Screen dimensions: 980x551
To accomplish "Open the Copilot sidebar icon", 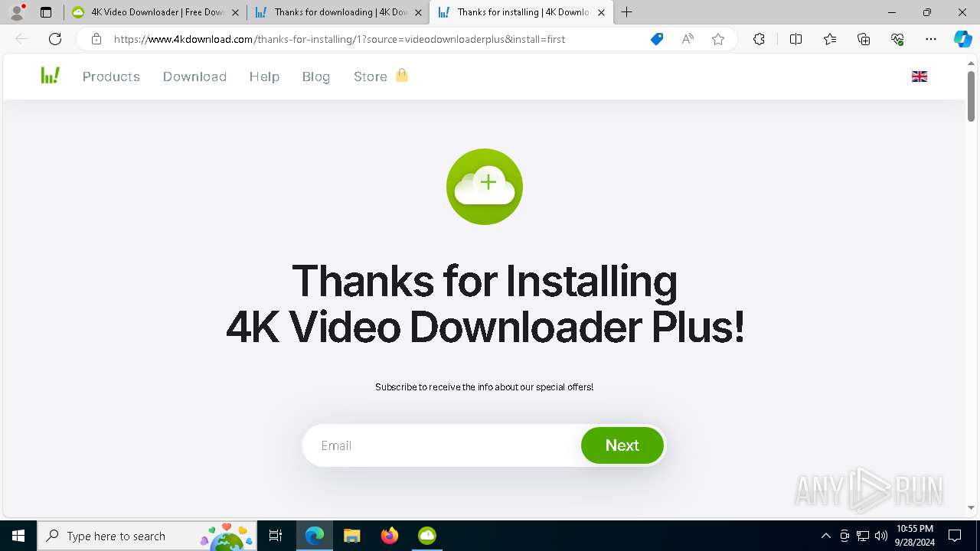I will (x=963, y=39).
